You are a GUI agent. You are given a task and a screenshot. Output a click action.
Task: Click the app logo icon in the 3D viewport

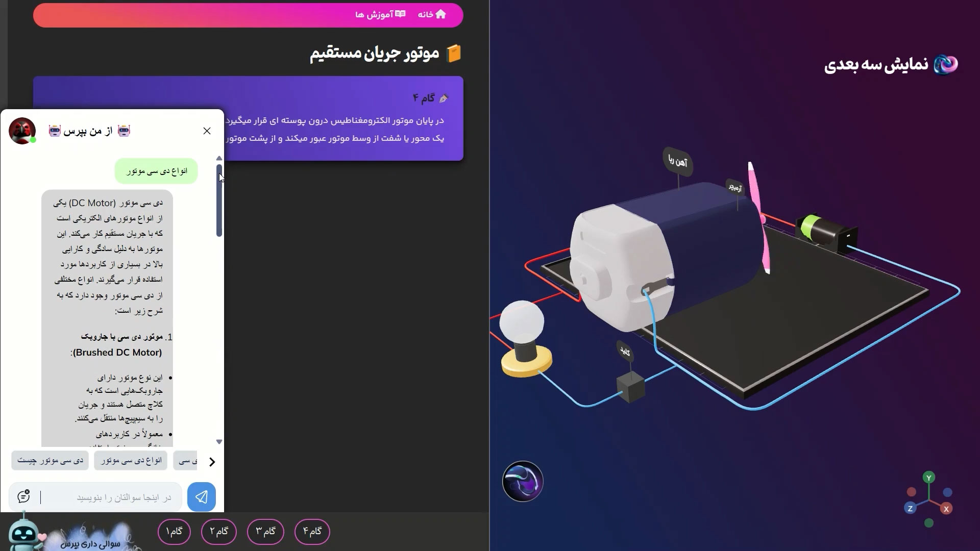523,481
